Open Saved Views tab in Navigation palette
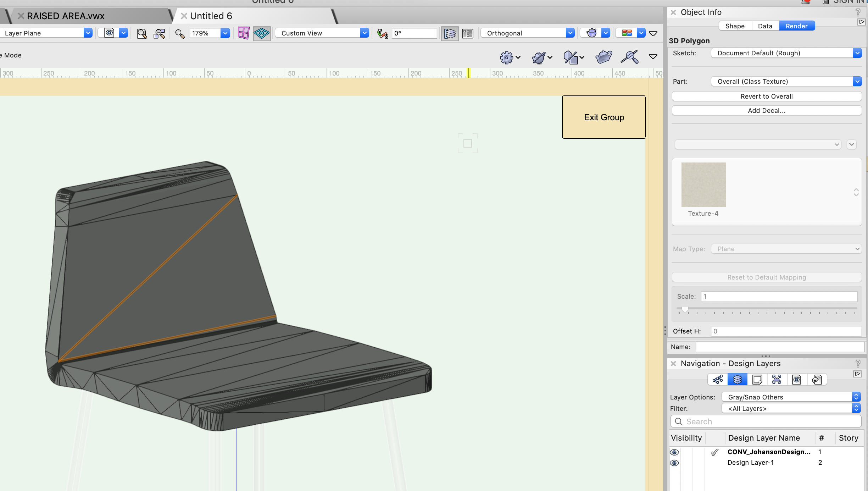The image size is (868, 491). pyautogui.click(x=796, y=380)
